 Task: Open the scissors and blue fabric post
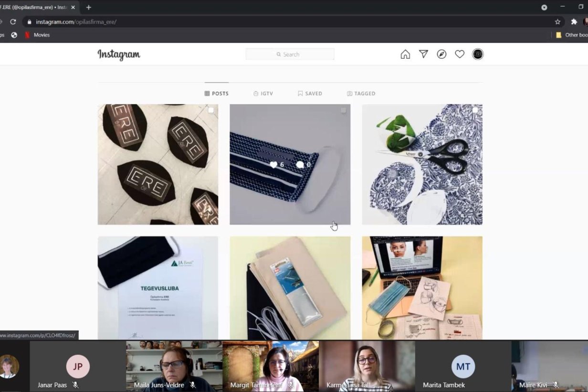point(422,164)
